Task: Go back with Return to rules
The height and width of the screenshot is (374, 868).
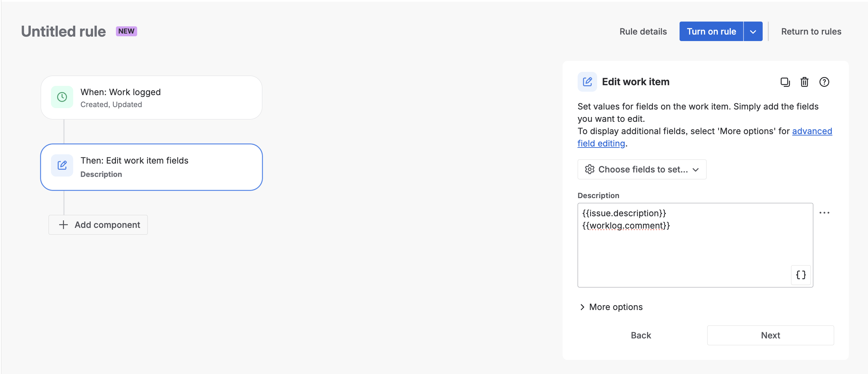Action: coord(811,31)
